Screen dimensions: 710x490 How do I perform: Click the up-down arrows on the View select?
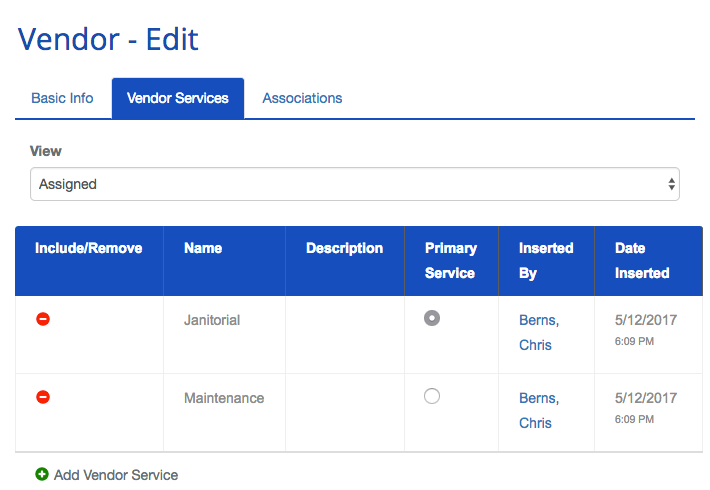[x=671, y=184]
